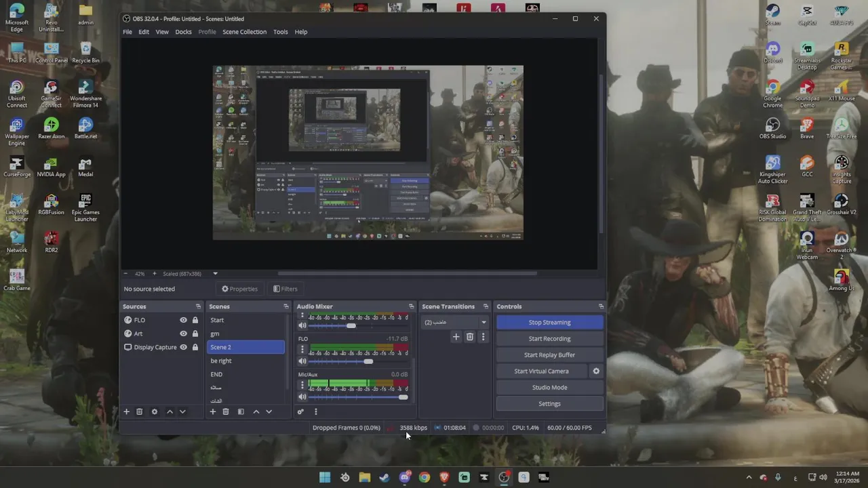The height and width of the screenshot is (488, 868).
Task: Open the Tools menu
Action: (x=280, y=32)
